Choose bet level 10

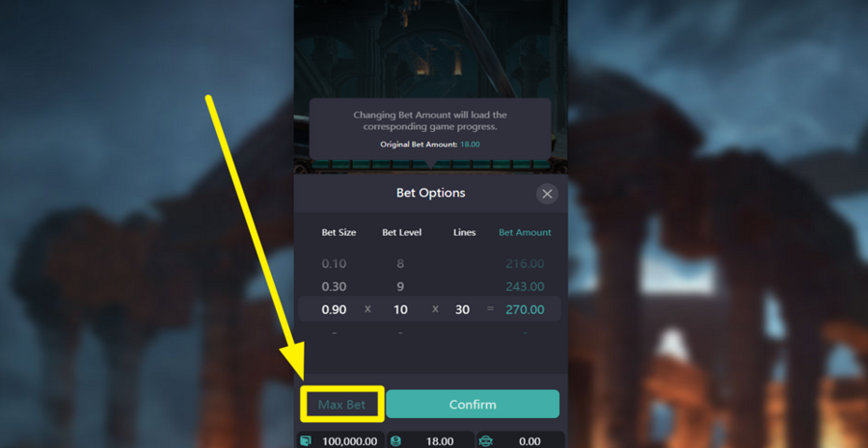pos(400,309)
